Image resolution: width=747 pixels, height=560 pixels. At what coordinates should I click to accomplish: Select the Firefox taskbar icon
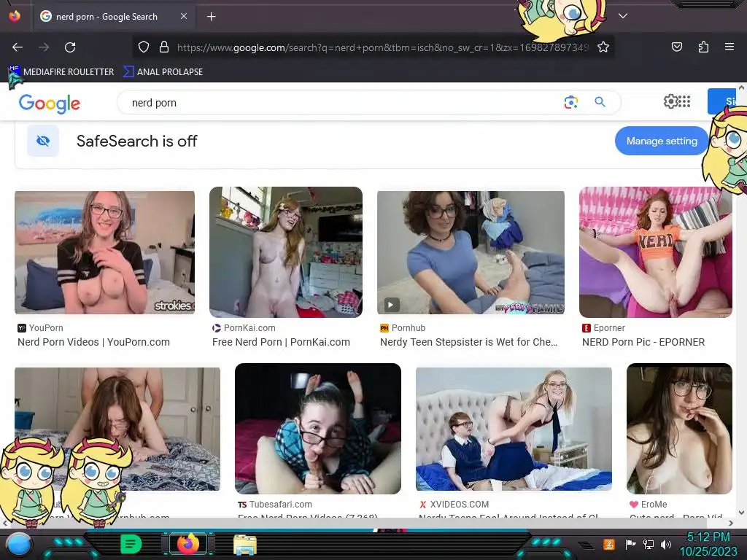[187, 543]
